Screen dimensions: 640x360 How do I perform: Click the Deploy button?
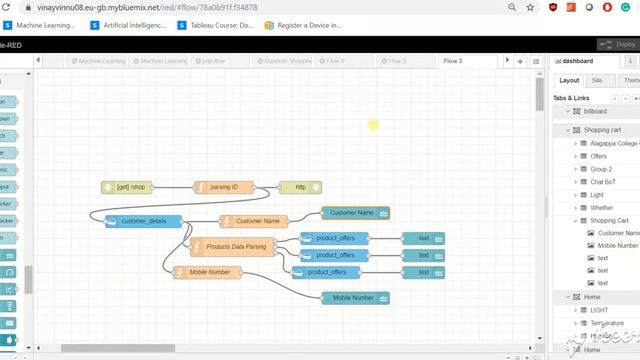[618, 44]
